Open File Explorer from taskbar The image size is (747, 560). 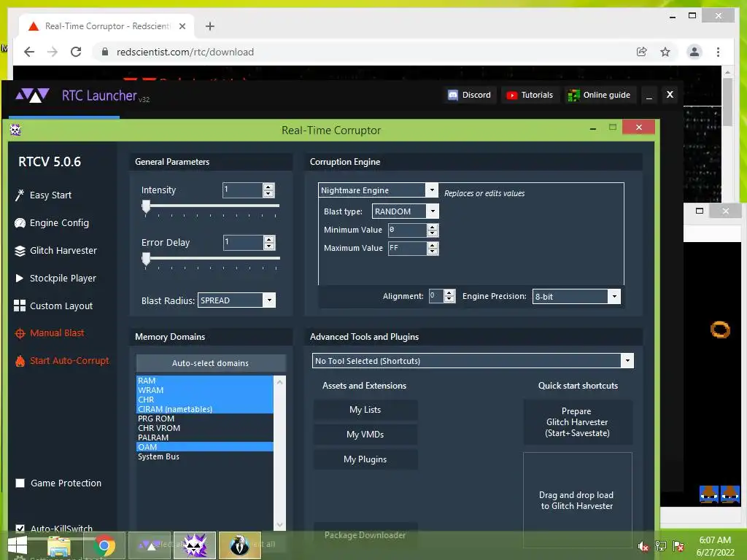pyautogui.click(x=59, y=545)
